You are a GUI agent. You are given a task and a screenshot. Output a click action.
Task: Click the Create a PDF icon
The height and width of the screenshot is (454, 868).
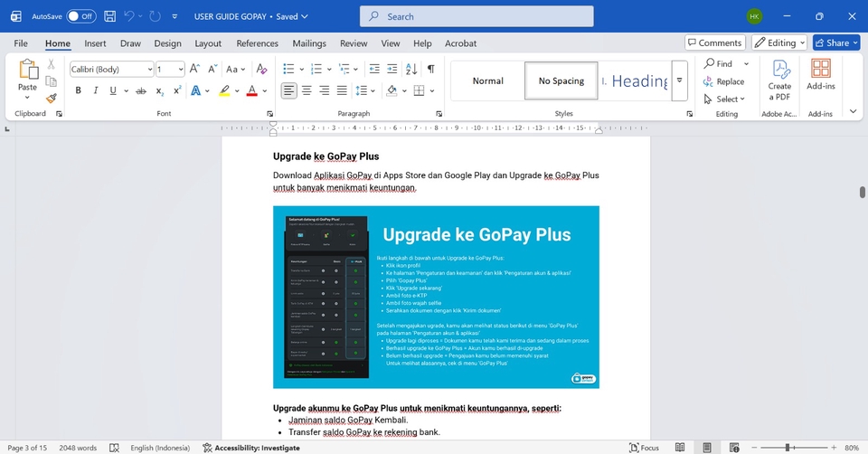click(779, 80)
